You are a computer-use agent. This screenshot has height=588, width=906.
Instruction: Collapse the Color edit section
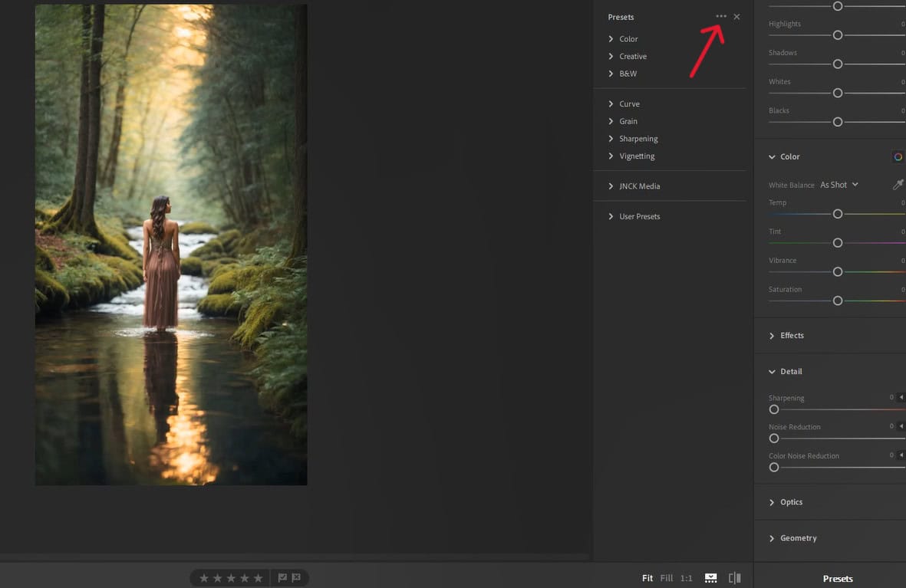pos(784,156)
